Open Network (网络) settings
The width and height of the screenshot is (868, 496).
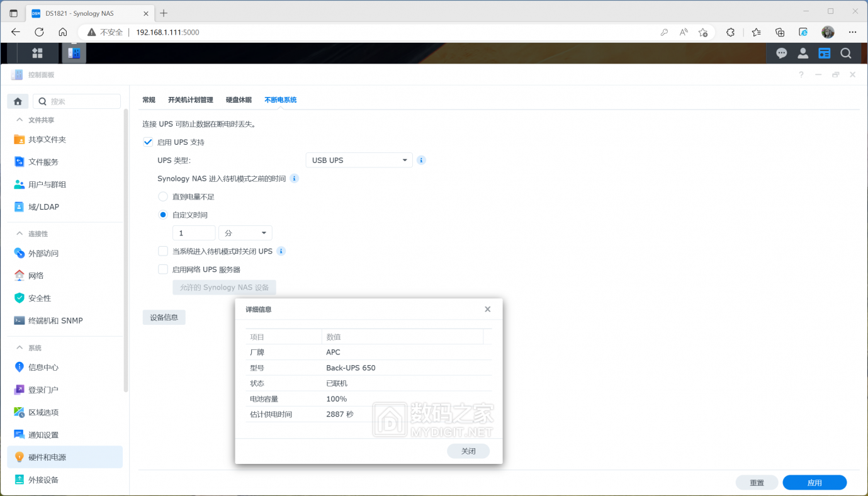(65, 276)
